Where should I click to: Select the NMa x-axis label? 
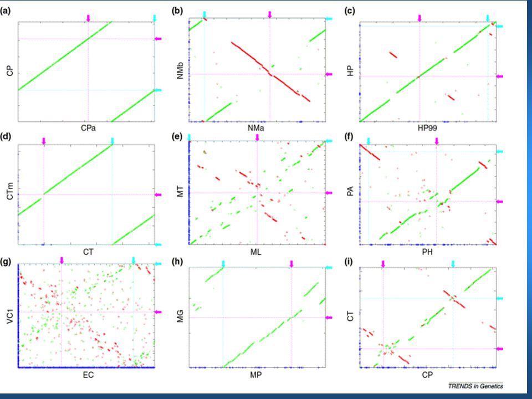pyautogui.click(x=256, y=128)
